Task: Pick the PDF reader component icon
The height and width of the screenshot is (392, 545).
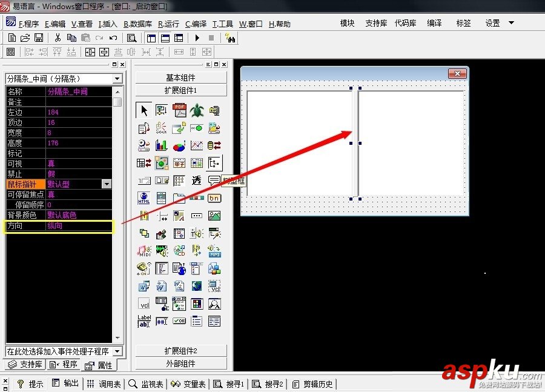Action: (179, 110)
